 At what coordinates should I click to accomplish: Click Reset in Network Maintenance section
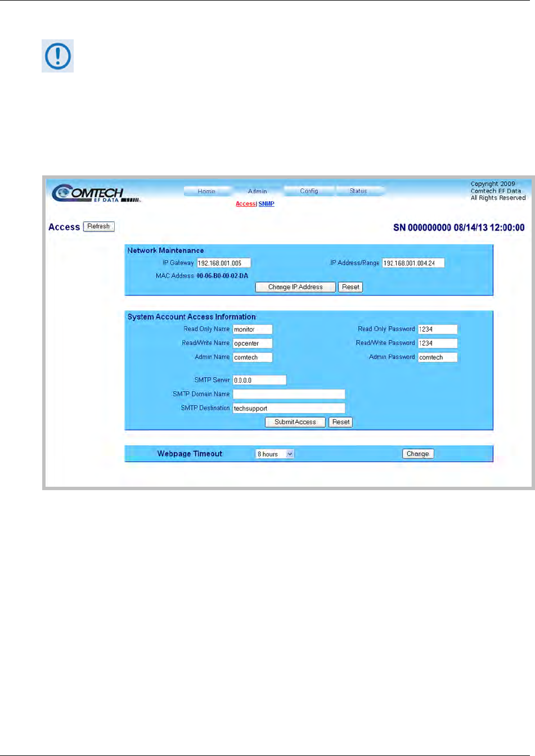coord(350,287)
